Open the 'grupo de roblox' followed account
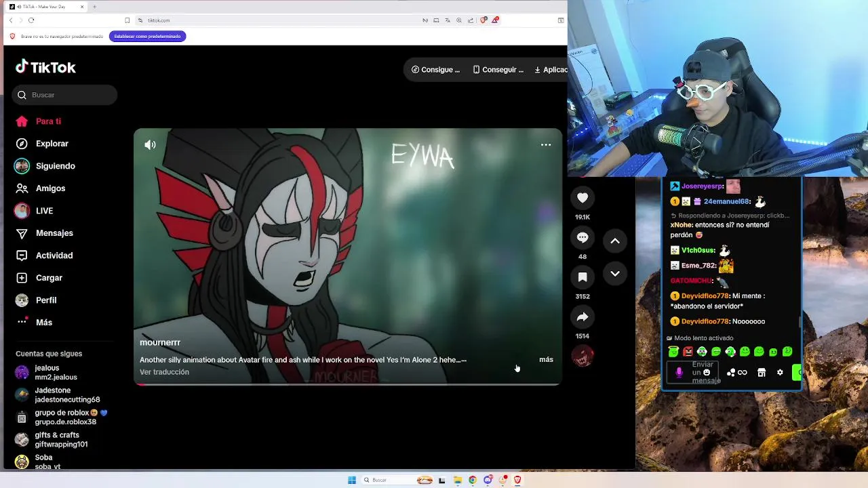868x488 pixels. 61,418
